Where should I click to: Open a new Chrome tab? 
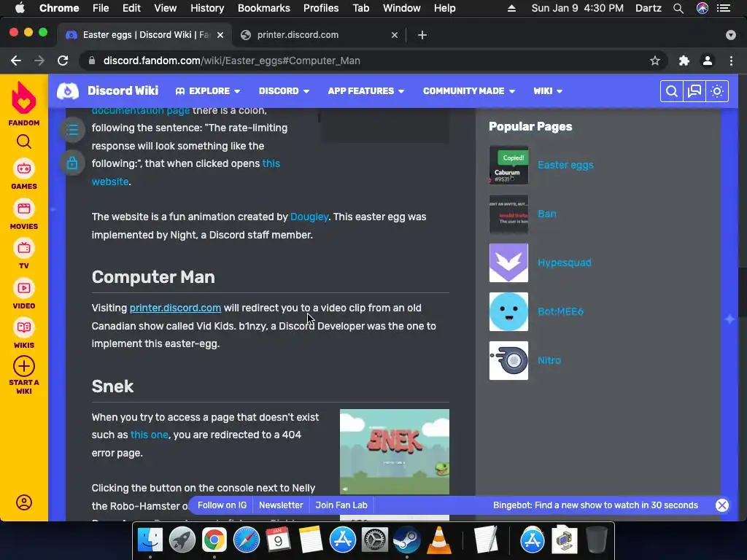pyautogui.click(x=422, y=35)
